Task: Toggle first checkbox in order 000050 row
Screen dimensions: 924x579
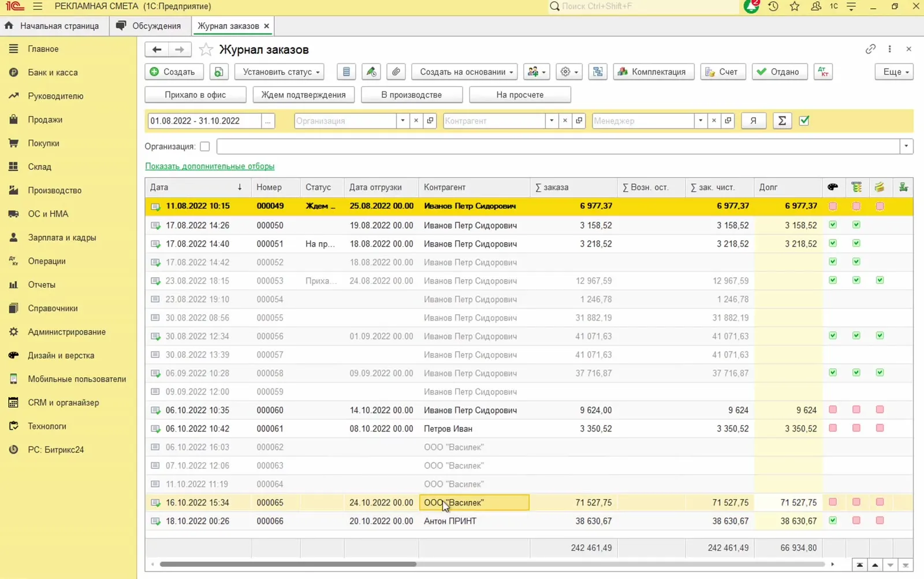Action: coord(833,225)
